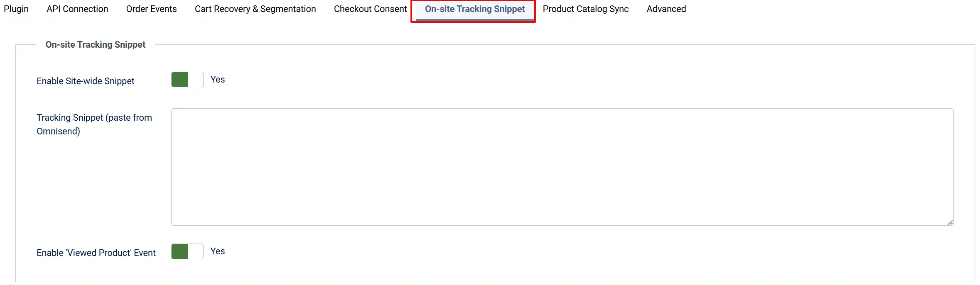Click the On-site Tracking Snippet tab
The image size is (980, 285).
coord(474,9)
